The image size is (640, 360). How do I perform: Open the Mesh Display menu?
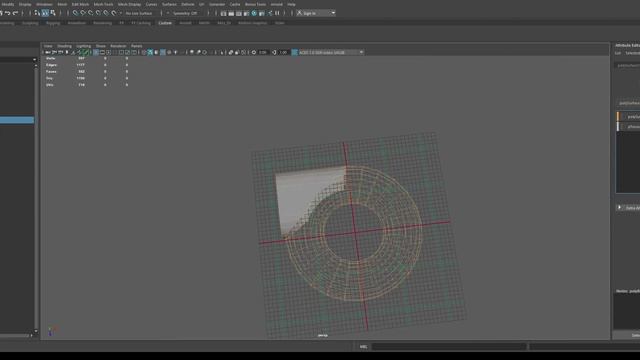point(129,4)
